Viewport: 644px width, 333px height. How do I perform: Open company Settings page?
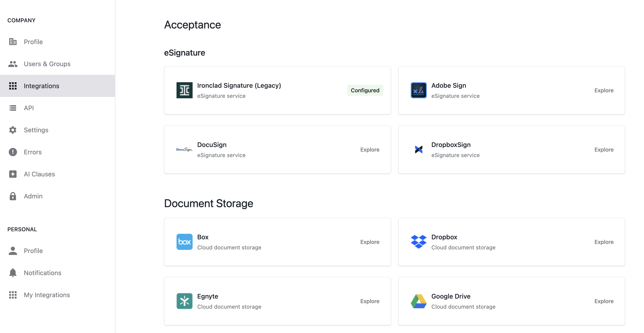(57, 130)
